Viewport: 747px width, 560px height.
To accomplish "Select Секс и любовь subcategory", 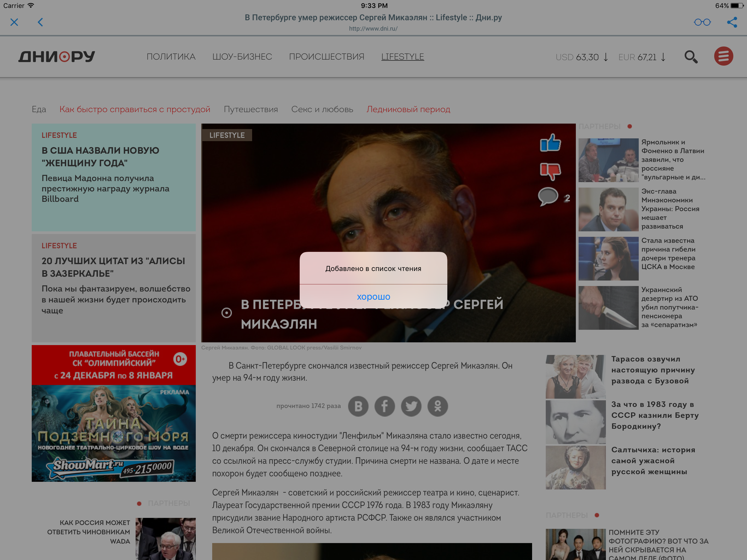I will point(322,109).
